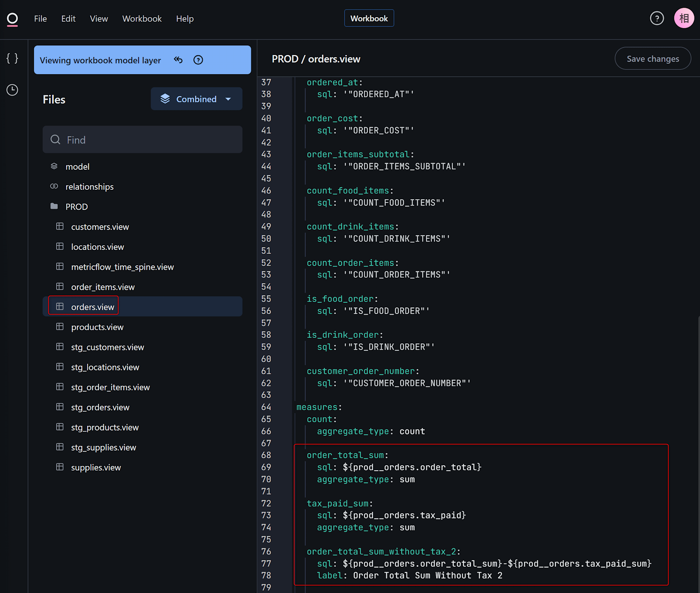Viewport: 700px width, 593px height.
Task: Click the stacked layers icon on the Combined button
Action: (165, 99)
